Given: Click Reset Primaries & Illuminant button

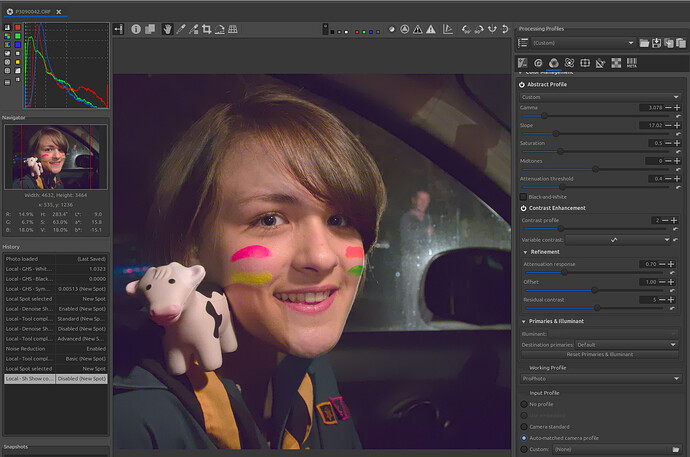Looking at the screenshot, I should tap(599, 355).
